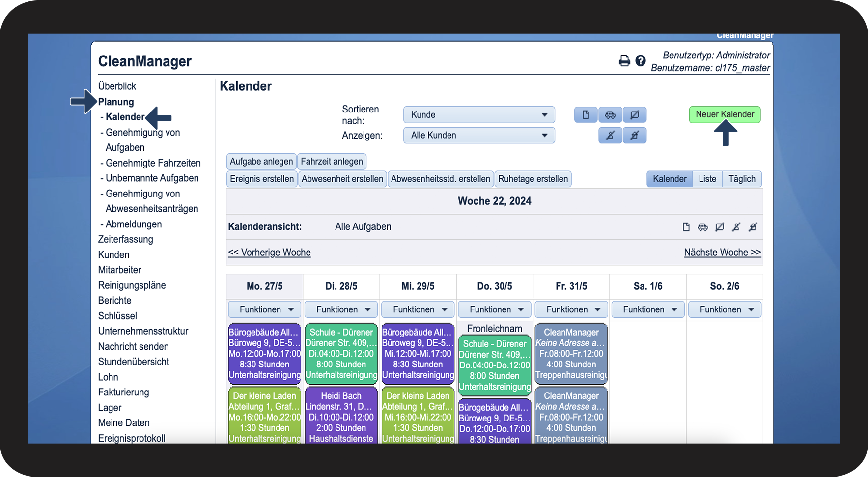
Task: Click crossed-out square icon in Kalenderansicht row
Action: click(x=720, y=227)
